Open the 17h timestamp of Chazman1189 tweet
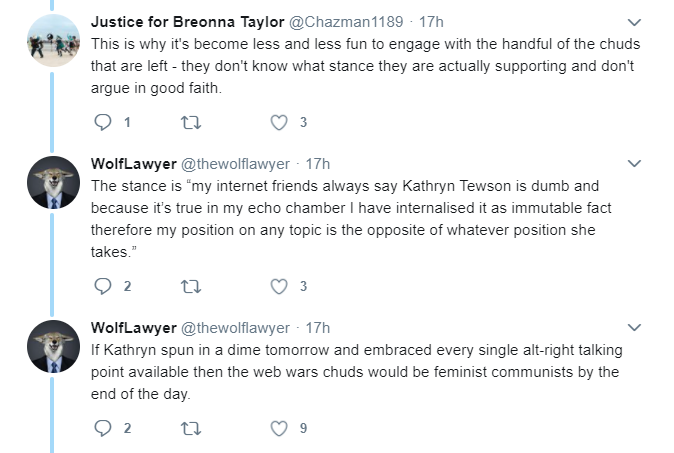The height and width of the screenshot is (453, 674). click(x=431, y=22)
